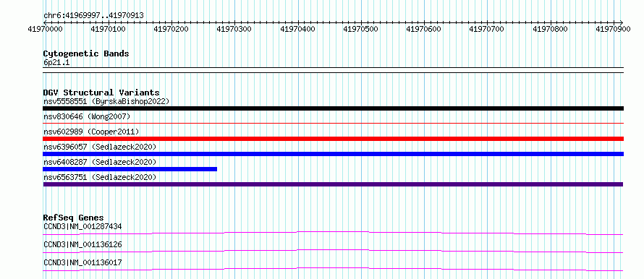This screenshot has height=279, width=644.
Task: Click ruler position 41970300
Action: [234, 29]
